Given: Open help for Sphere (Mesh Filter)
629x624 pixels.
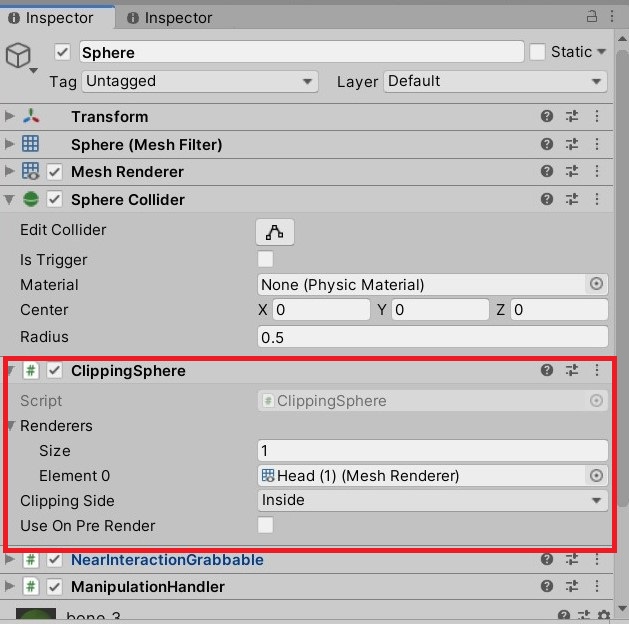Looking at the screenshot, I should click(547, 144).
